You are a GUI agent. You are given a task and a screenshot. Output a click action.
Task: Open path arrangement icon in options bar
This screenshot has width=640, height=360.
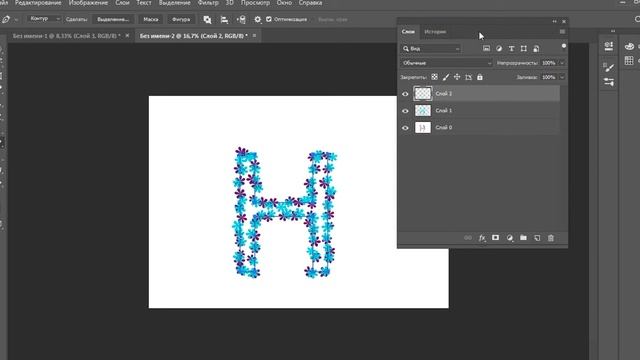click(x=241, y=19)
